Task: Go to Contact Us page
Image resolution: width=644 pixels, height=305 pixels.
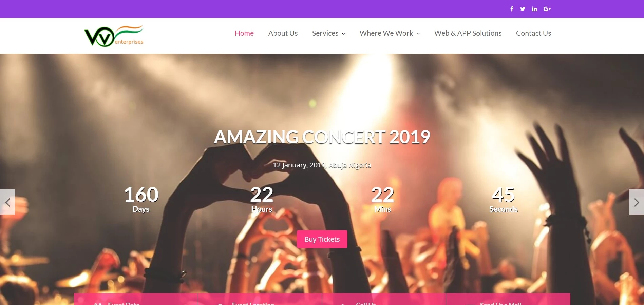Action: tap(533, 33)
